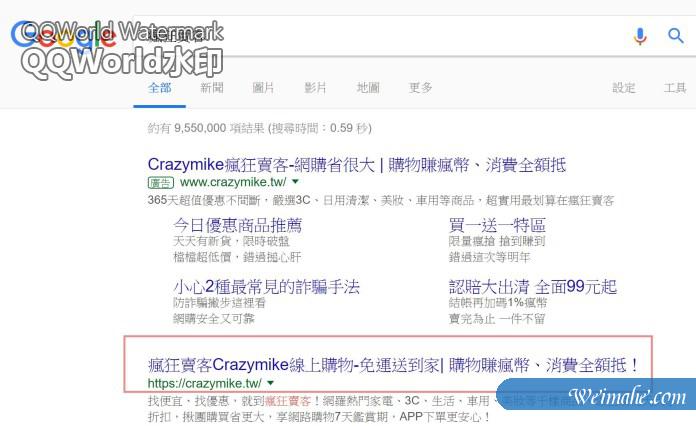696x426 pixels.
Task: Open the 小心2種最常見的詐騙手法 sitelink
Action: tap(266, 287)
